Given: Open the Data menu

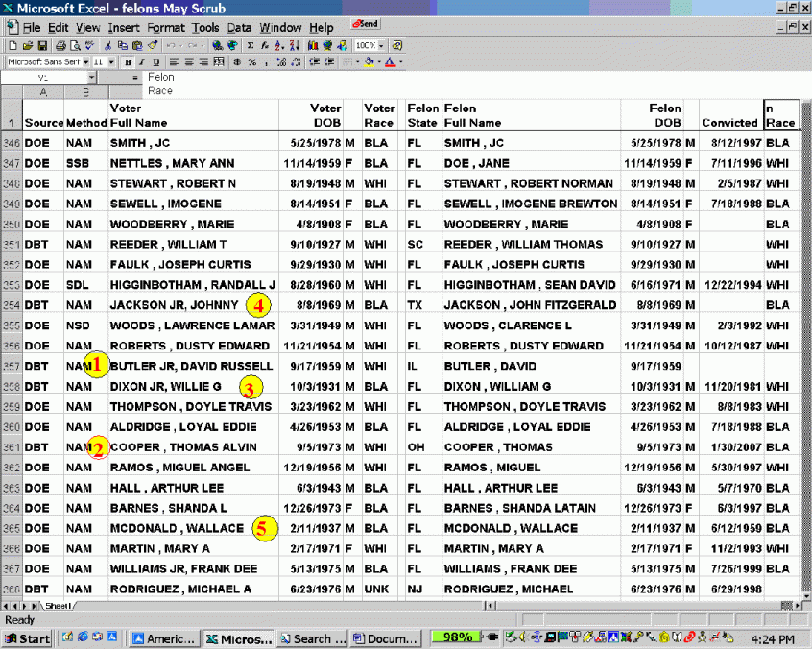Looking at the screenshot, I should [239, 28].
